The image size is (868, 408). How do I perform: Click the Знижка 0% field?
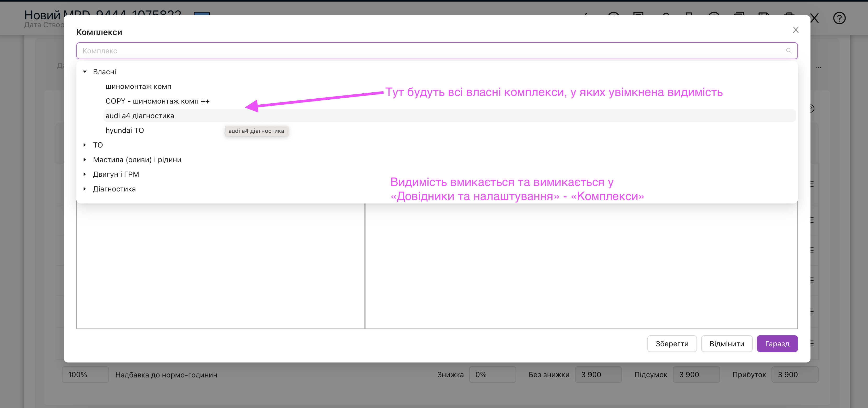pos(492,374)
